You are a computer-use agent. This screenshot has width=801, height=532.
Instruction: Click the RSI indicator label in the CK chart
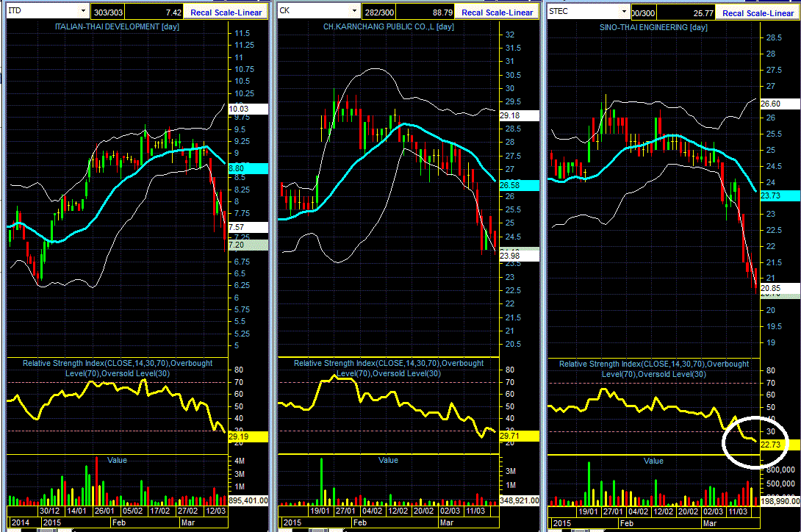tap(388, 368)
